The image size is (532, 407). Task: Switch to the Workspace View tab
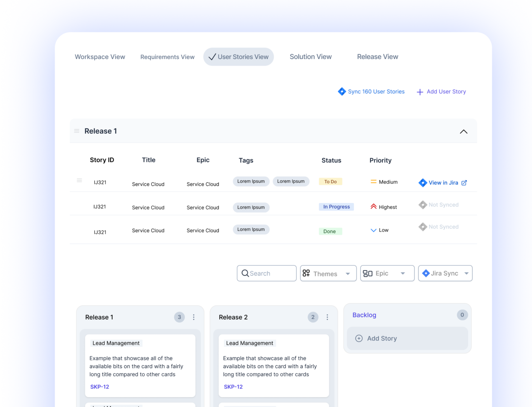pyautogui.click(x=100, y=57)
